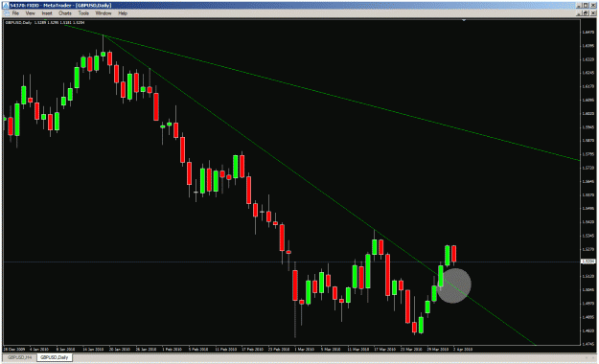This screenshot has width=599, height=364.
Task: Click the current price label on price axis
Action: point(587,262)
